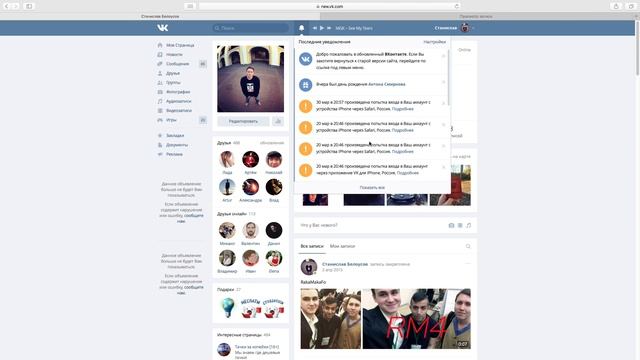The image size is (640, 360).
Task: Open the VK logo icon of the welcome notification
Action: tap(306, 59)
